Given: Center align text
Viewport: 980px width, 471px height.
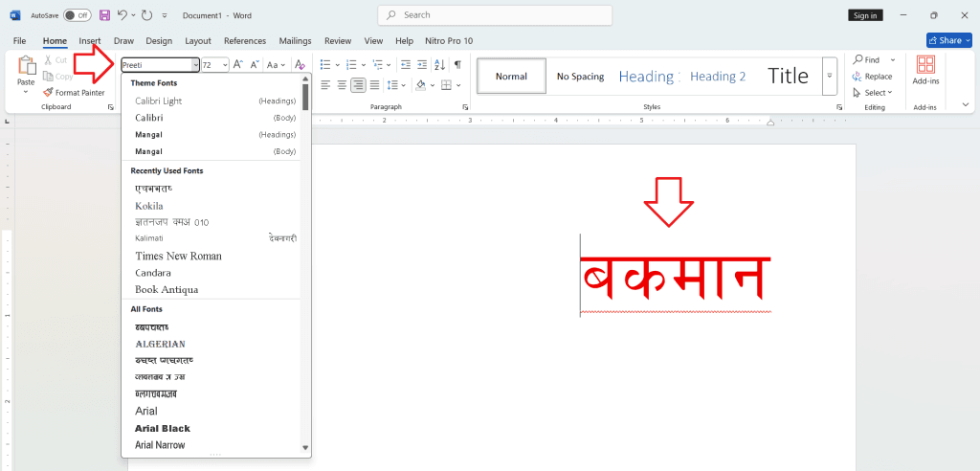Looking at the screenshot, I should (x=342, y=84).
